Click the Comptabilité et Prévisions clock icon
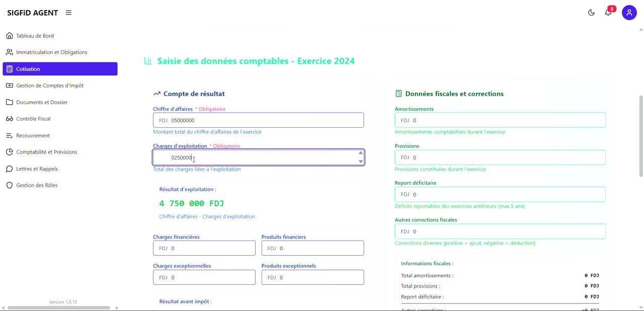Viewport: 644px width, 311px height. [9, 152]
